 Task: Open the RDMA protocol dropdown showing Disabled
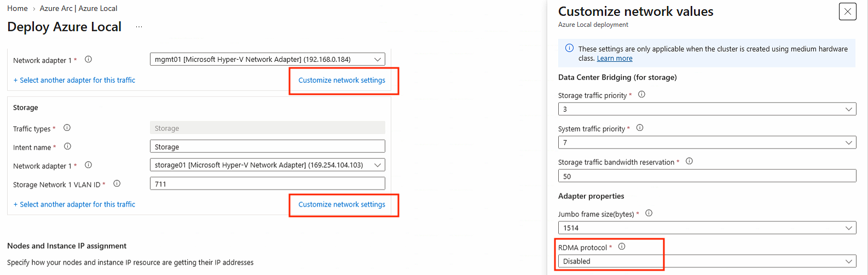pyautogui.click(x=707, y=261)
